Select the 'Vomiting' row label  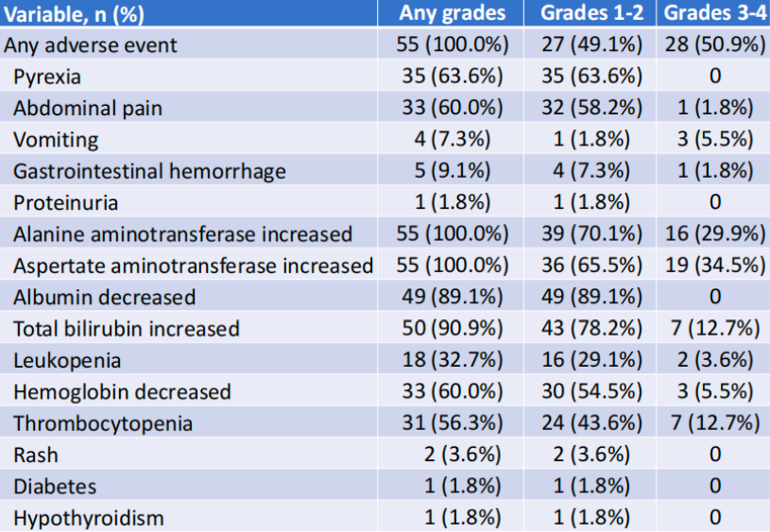click(56, 140)
